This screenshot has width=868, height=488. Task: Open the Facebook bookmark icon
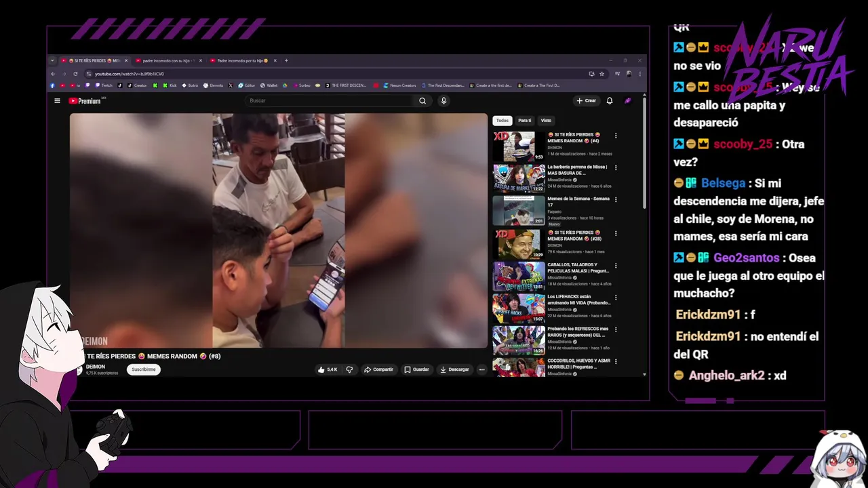(x=53, y=85)
